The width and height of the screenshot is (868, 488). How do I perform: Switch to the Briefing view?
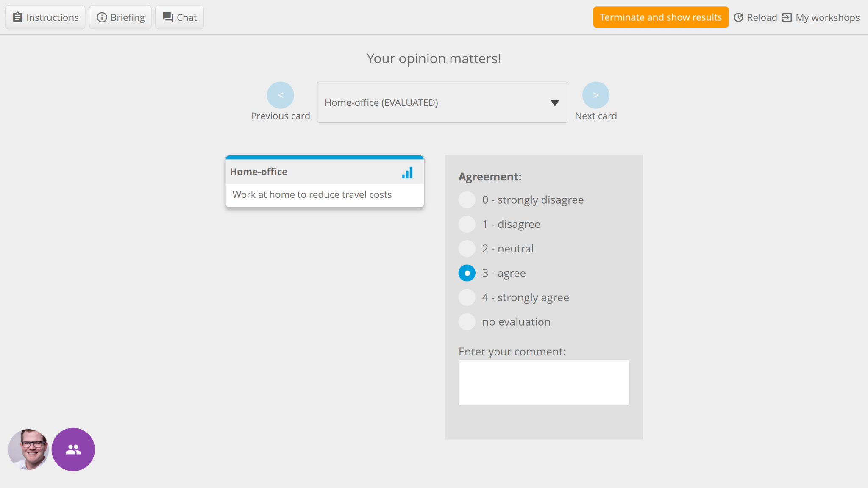[120, 17]
